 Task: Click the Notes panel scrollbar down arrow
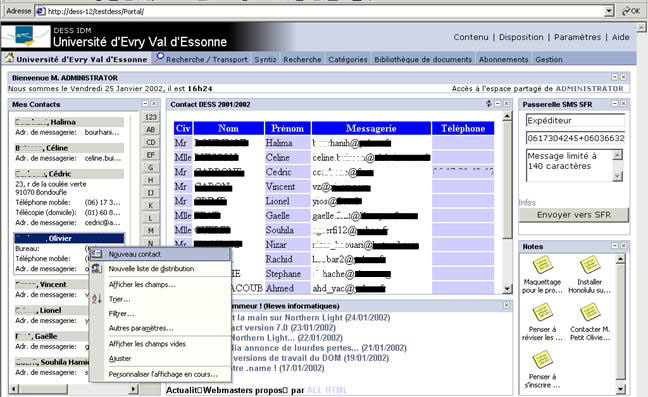pos(620,388)
